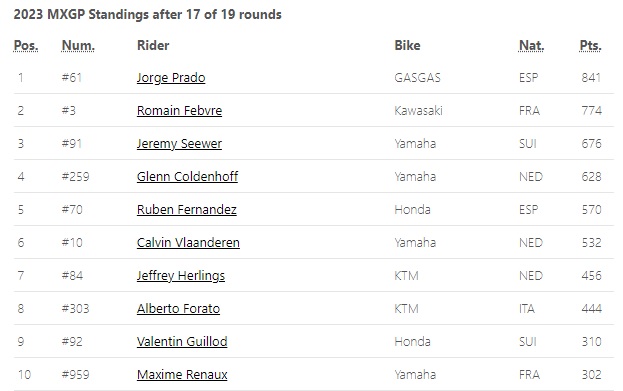The width and height of the screenshot is (623, 391).
Task: Open Jorge Prado rider link
Action: (x=171, y=77)
